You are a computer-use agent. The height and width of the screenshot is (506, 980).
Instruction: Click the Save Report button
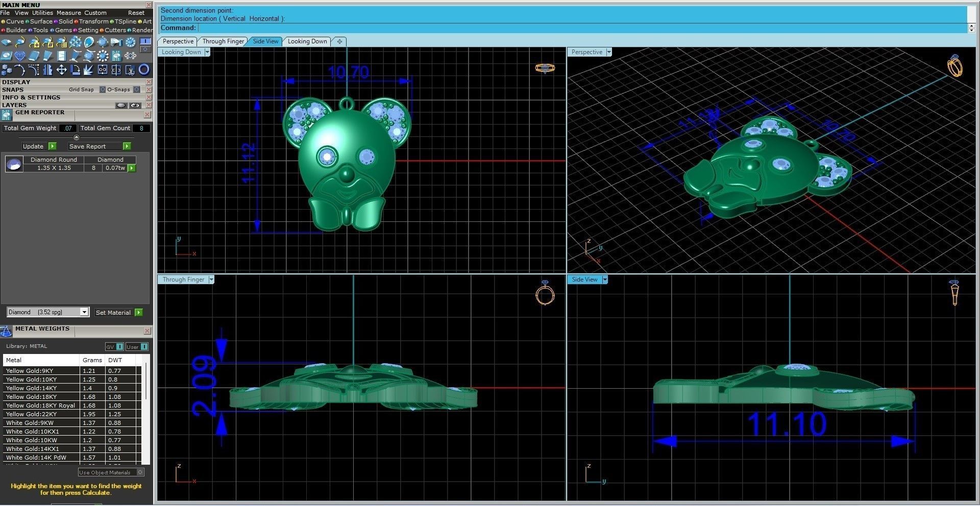[100, 146]
